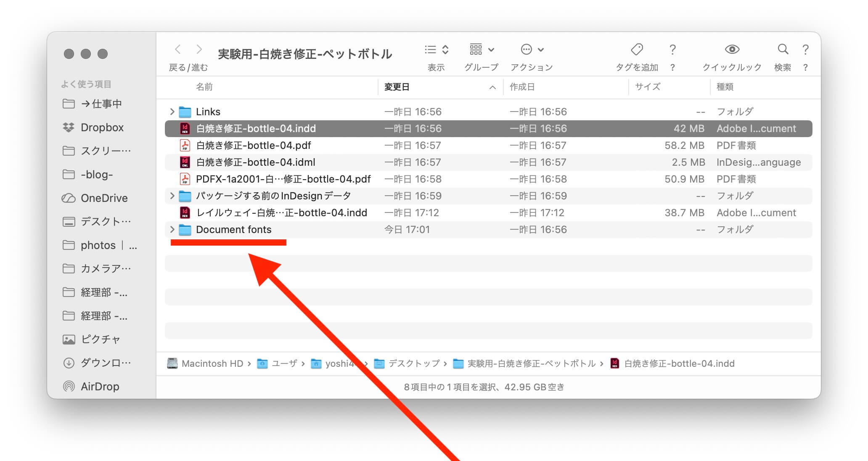Viewport: 868px width, 461px height.
Task: Select 白焼き修正-bottle-04.idml file
Action: click(255, 162)
